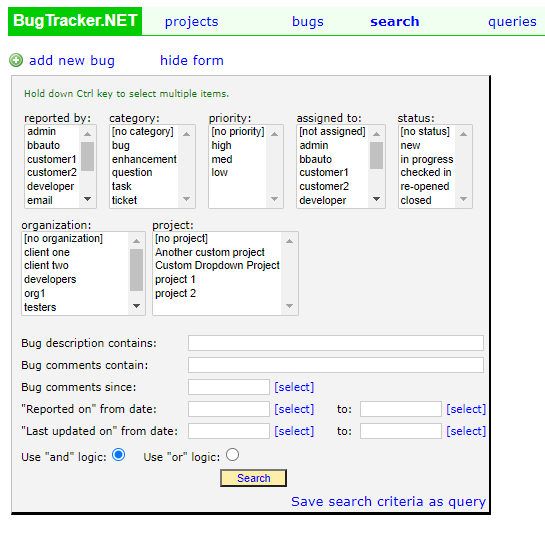Click select link for Reported on to date
Viewport: 545px width, 534px height.
pos(466,409)
